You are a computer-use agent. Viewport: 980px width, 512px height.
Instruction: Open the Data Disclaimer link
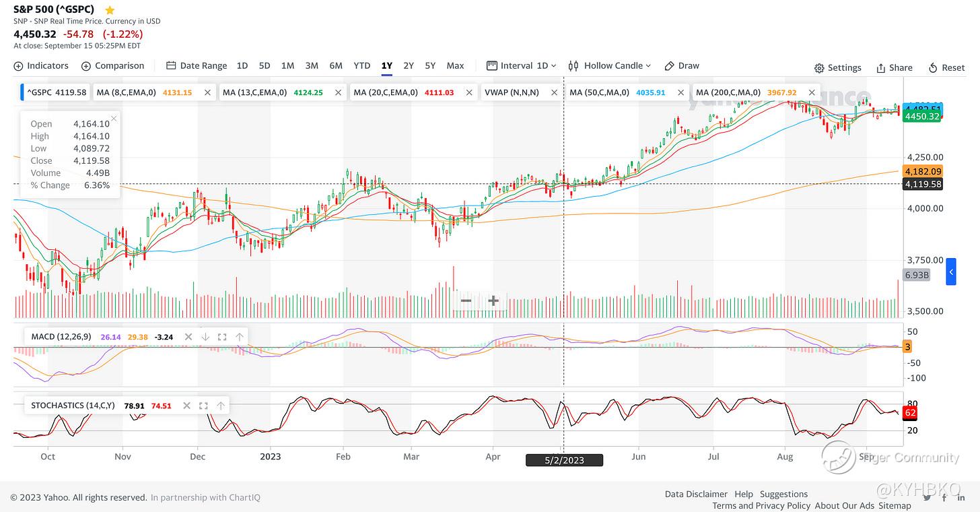696,494
